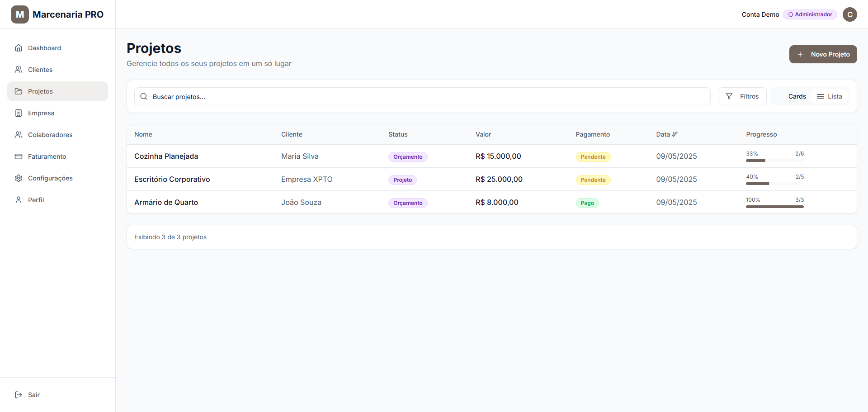This screenshot has width=868, height=412.
Task: Click the 2/6 task count
Action: [x=799, y=154]
